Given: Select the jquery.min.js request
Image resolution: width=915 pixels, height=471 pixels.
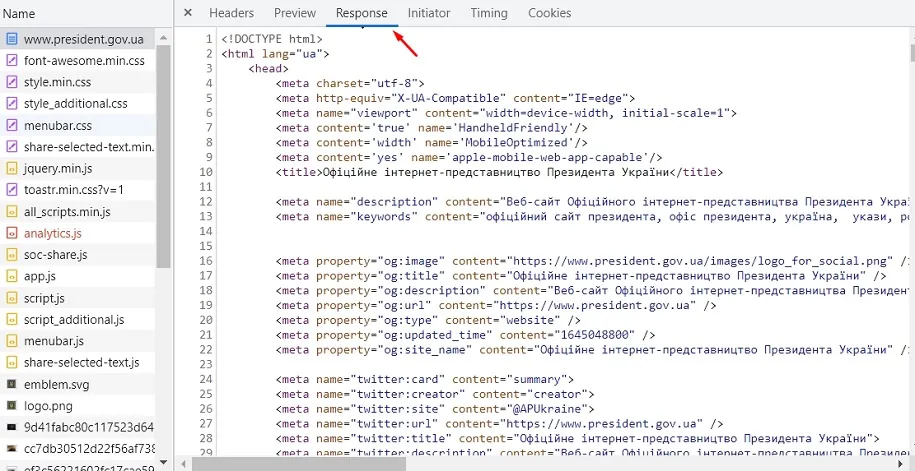Looking at the screenshot, I should [78, 169].
